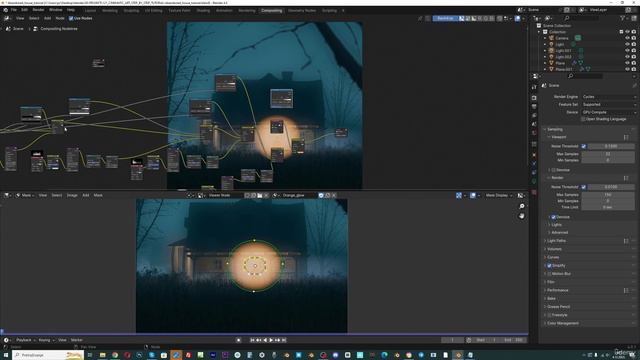
Task: Click the Backdrop button in compositor header
Action: click(x=445, y=18)
